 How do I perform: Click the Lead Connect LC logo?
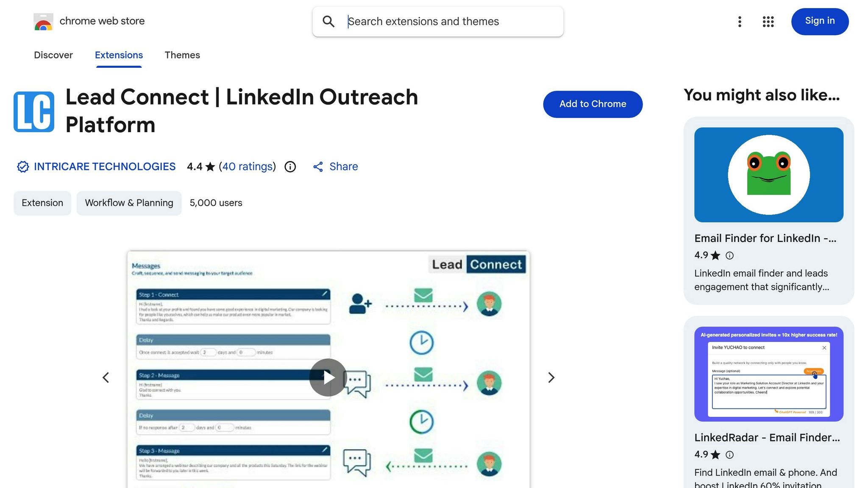33,111
